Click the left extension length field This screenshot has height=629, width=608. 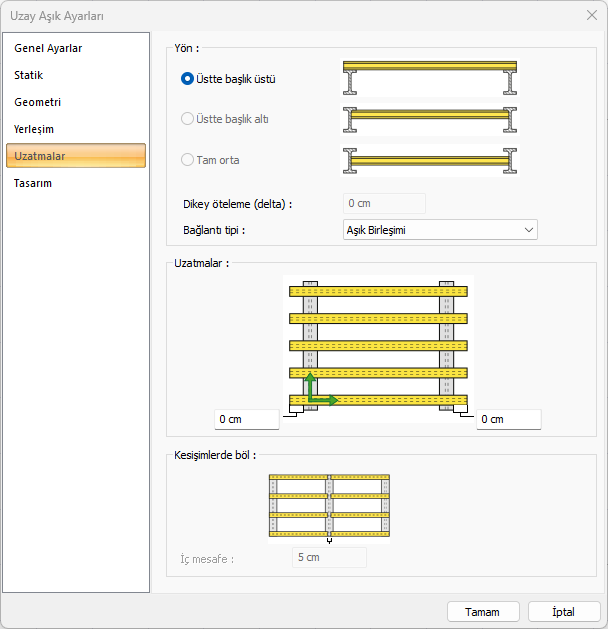[x=247, y=419]
